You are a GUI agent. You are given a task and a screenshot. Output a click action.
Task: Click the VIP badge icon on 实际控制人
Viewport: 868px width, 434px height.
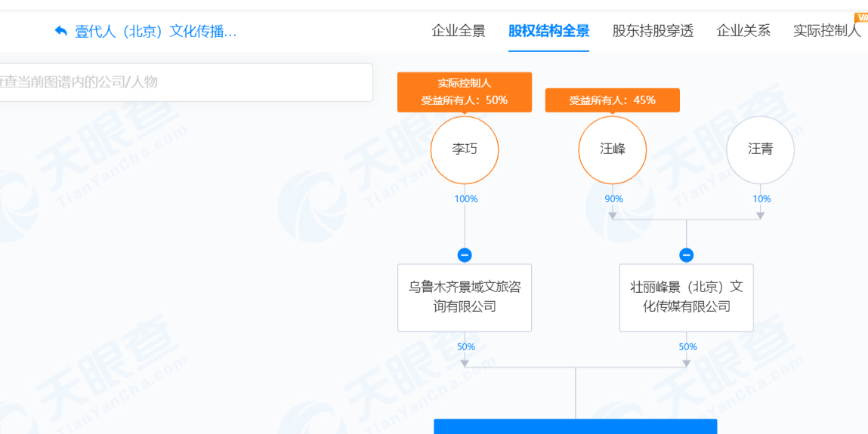pos(861,17)
